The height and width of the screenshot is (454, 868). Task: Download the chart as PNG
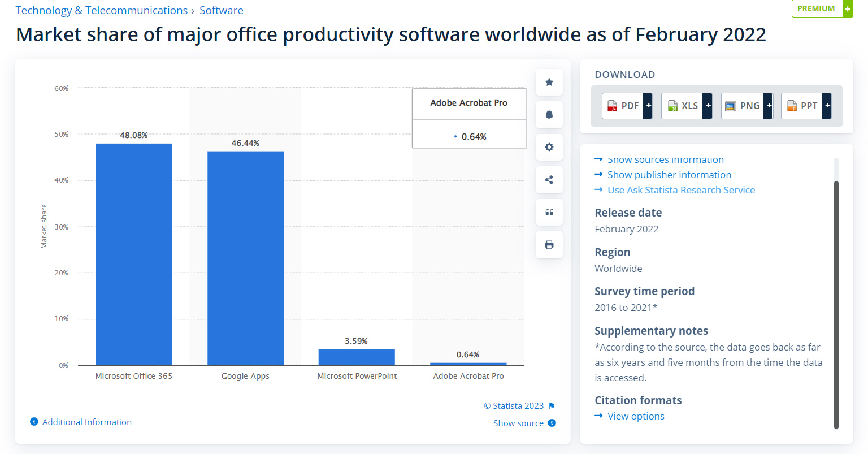(747, 106)
